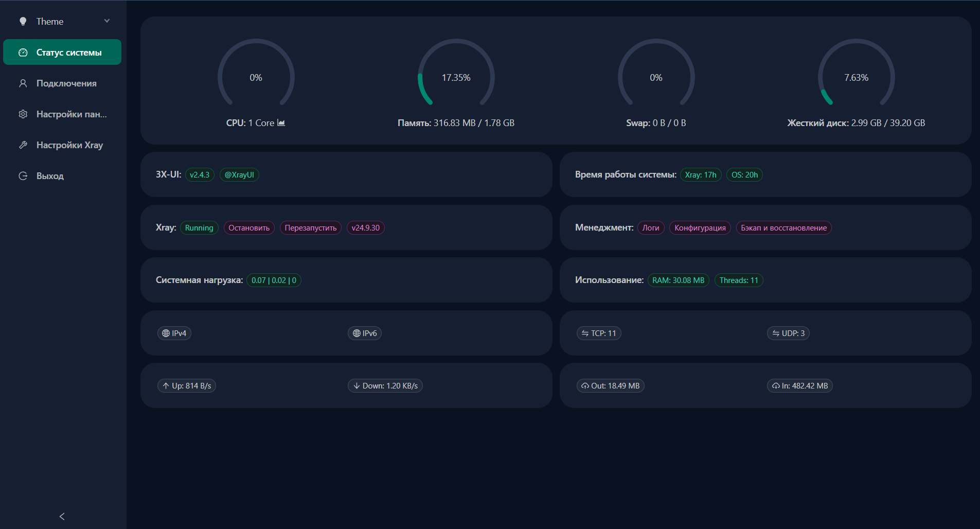The width and height of the screenshot is (980, 529).
Task: Click the Running status tag
Action: (199, 227)
